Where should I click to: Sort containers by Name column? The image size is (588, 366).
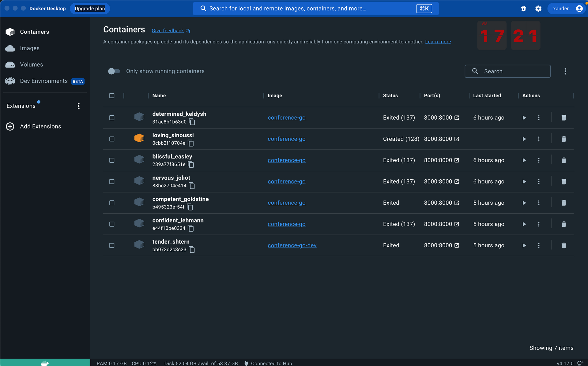(x=159, y=96)
